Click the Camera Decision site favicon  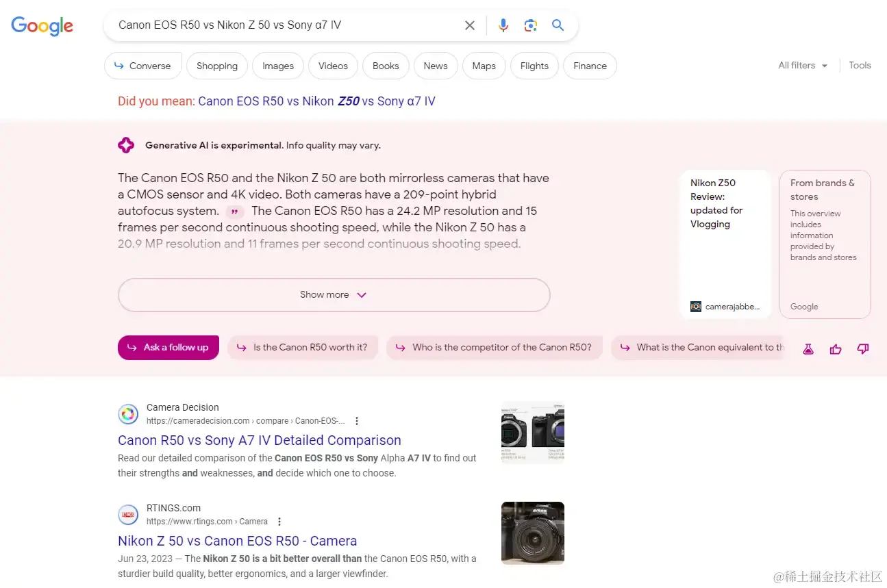coord(128,414)
